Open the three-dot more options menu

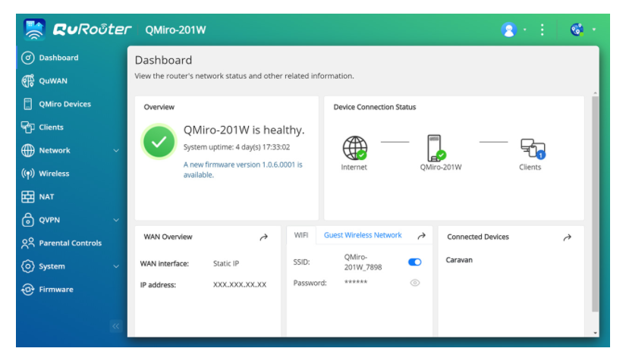[x=543, y=30]
